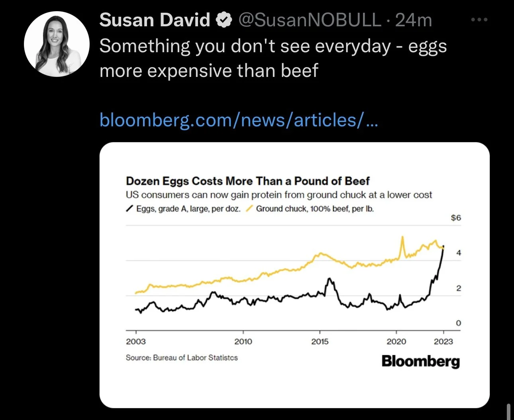The image size is (514, 420).
Task: Click the black Eggs legend line icon
Action: (x=129, y=208)
